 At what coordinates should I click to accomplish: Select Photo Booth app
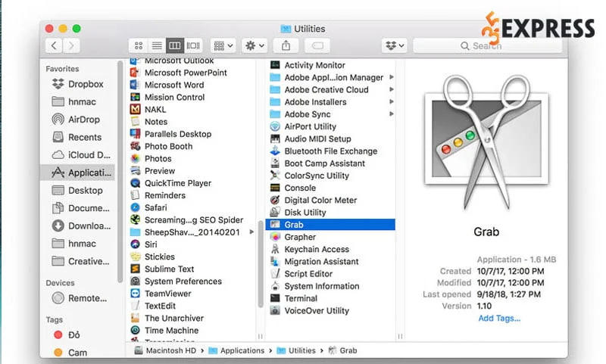coord(161,146)
